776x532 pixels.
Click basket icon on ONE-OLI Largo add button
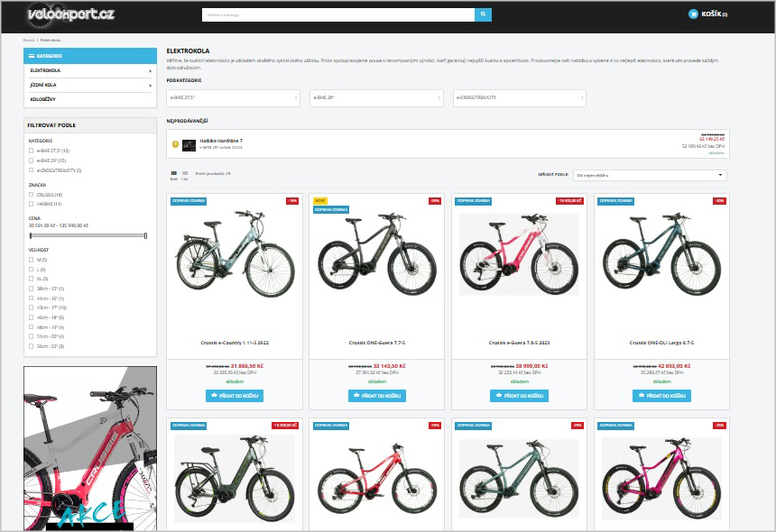[x=642, y=396]
